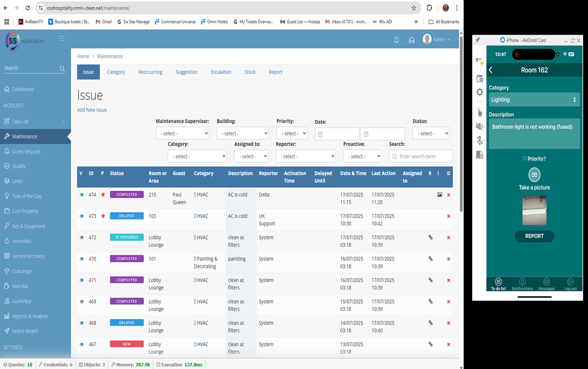This screenshot has width=588, height=369.
Task: Switch to the Stock tab
Action: [x=250, y=72]
